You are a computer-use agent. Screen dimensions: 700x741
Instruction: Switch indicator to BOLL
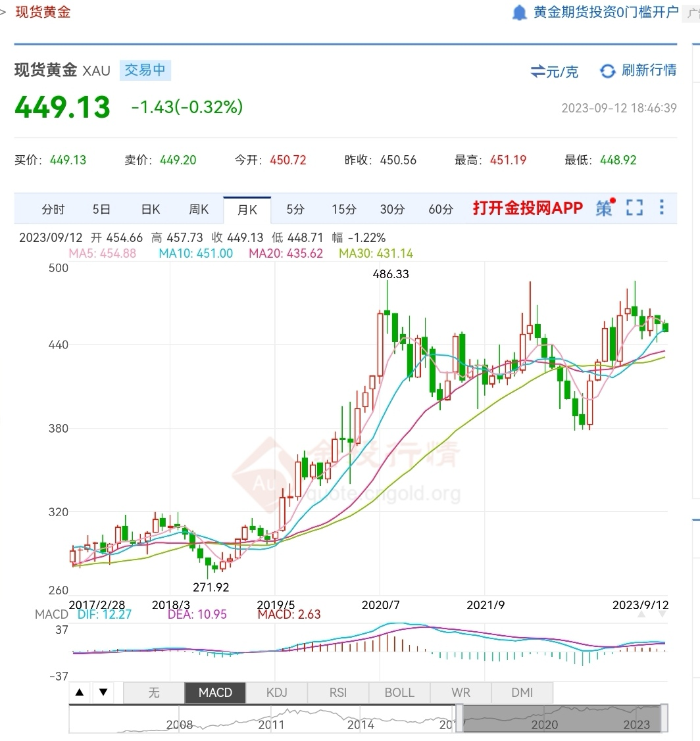coord(399,692)
